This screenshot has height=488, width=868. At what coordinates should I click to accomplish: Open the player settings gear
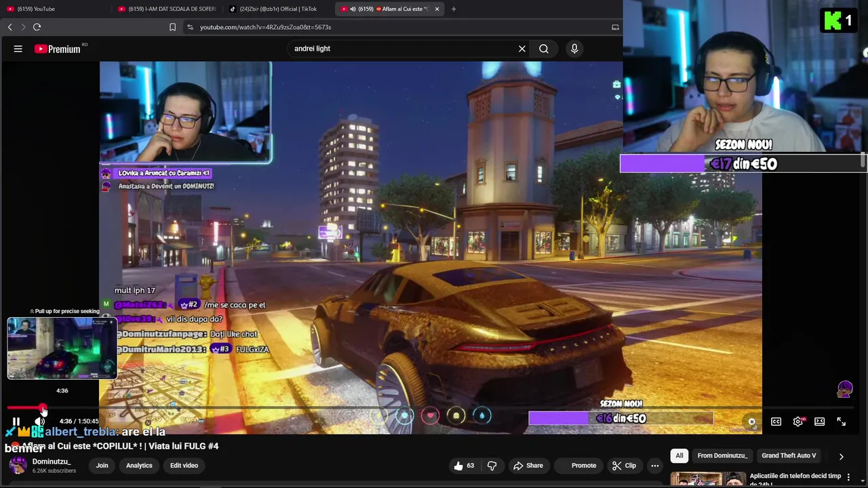(x=798, y=422)
